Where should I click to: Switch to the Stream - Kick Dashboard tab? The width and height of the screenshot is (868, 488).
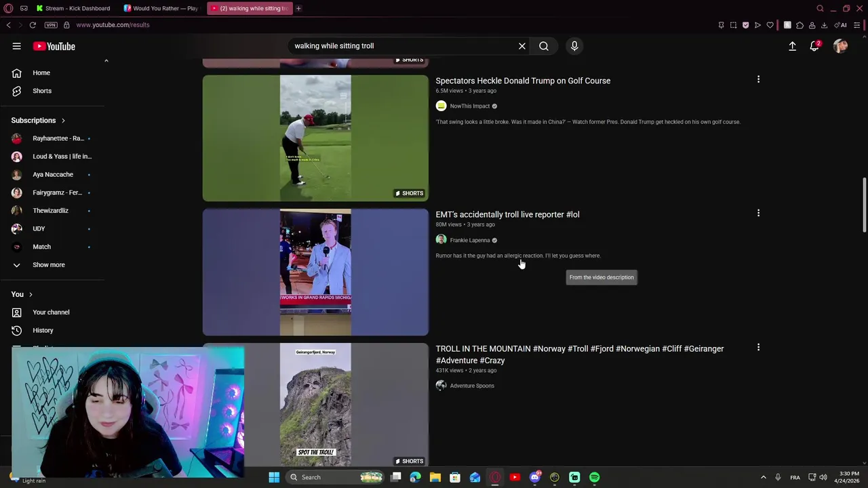coord(73,8)
